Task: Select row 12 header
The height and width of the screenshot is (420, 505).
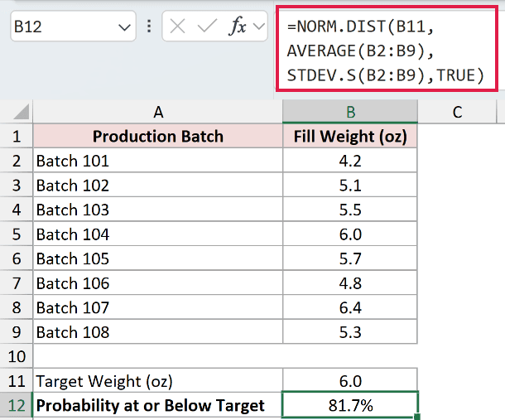Action: tap(17, 405)
